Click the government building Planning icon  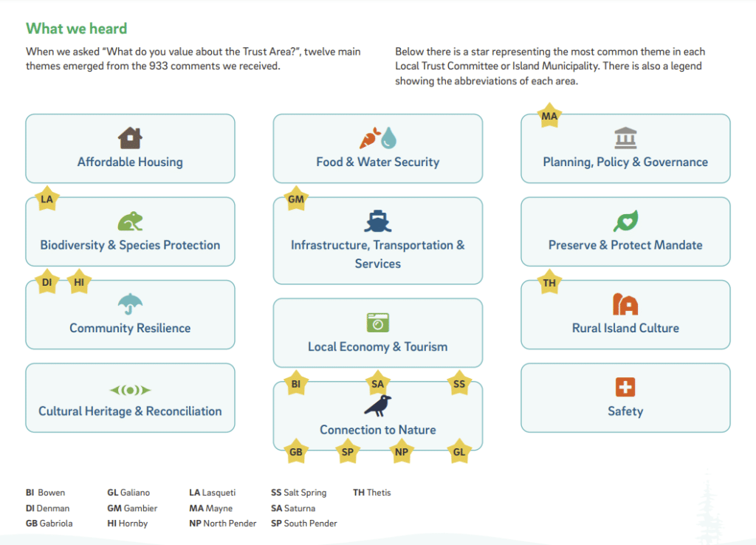[625, 138]
